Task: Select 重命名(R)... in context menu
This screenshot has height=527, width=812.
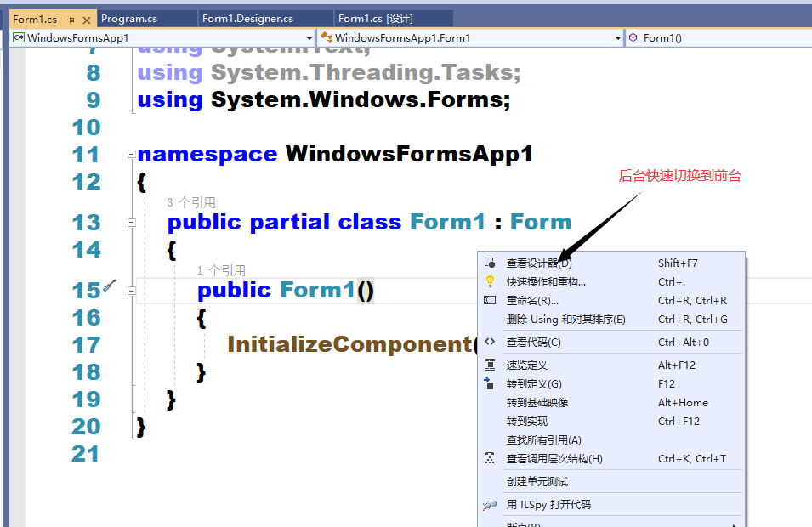Action: click(611, 300)
